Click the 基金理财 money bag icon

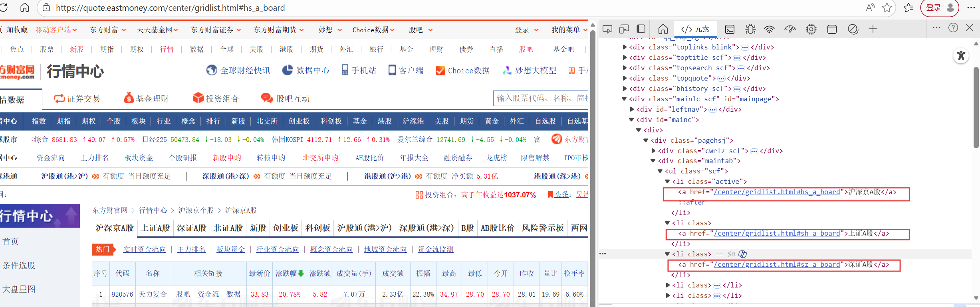(129, 98)
